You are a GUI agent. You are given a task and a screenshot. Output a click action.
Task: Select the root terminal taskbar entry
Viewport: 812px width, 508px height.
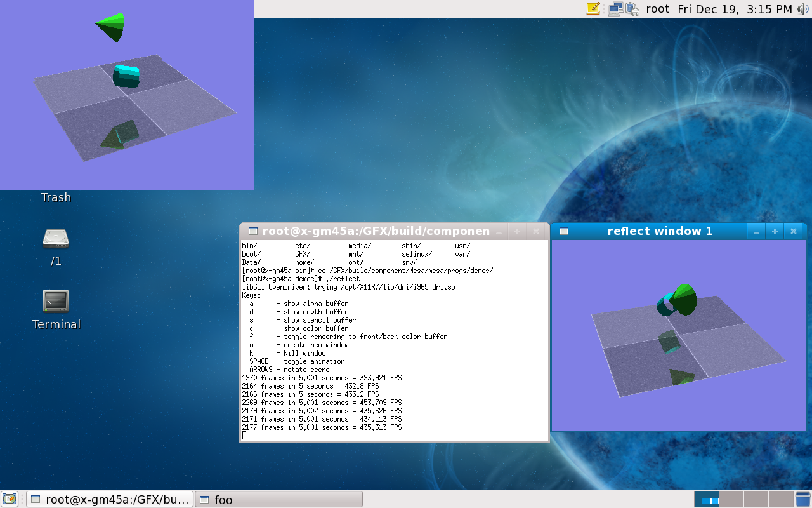pyautogui.click(x=110, y=500)
